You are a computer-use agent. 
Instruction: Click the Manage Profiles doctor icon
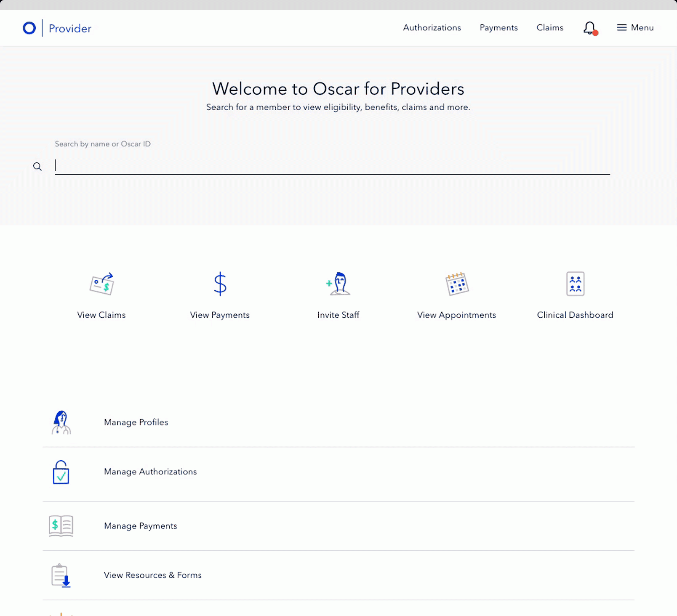(x=61, y=422)
